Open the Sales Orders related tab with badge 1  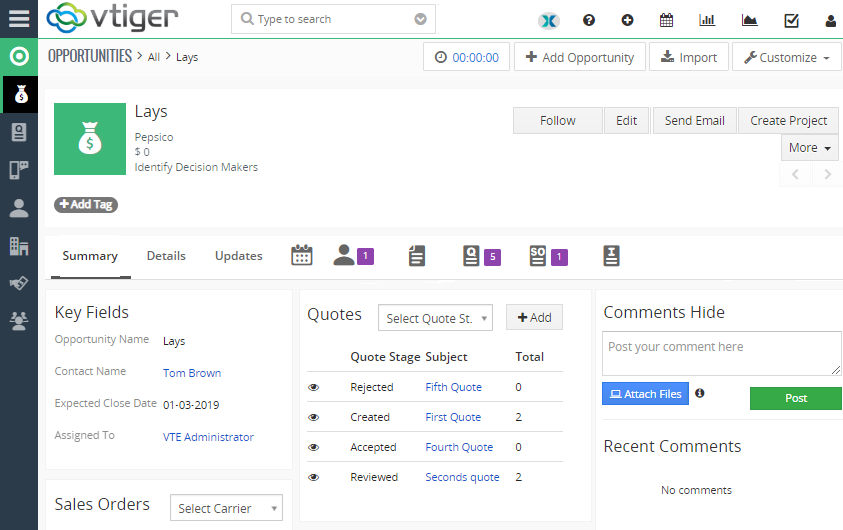[x=548, y=256]
